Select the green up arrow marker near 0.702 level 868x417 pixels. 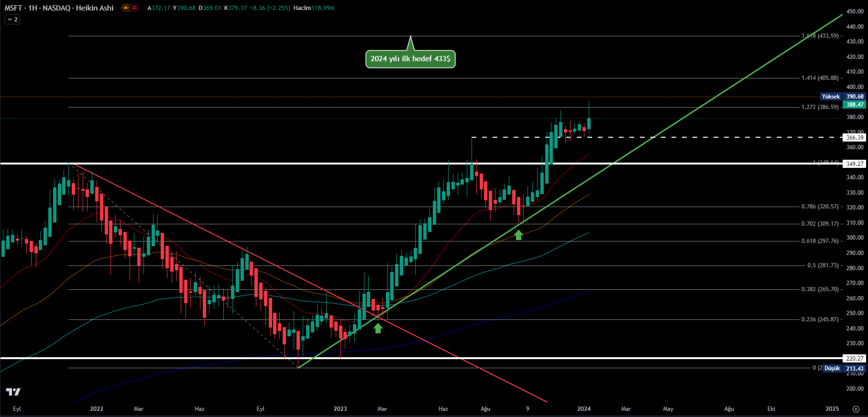point(518,235)
